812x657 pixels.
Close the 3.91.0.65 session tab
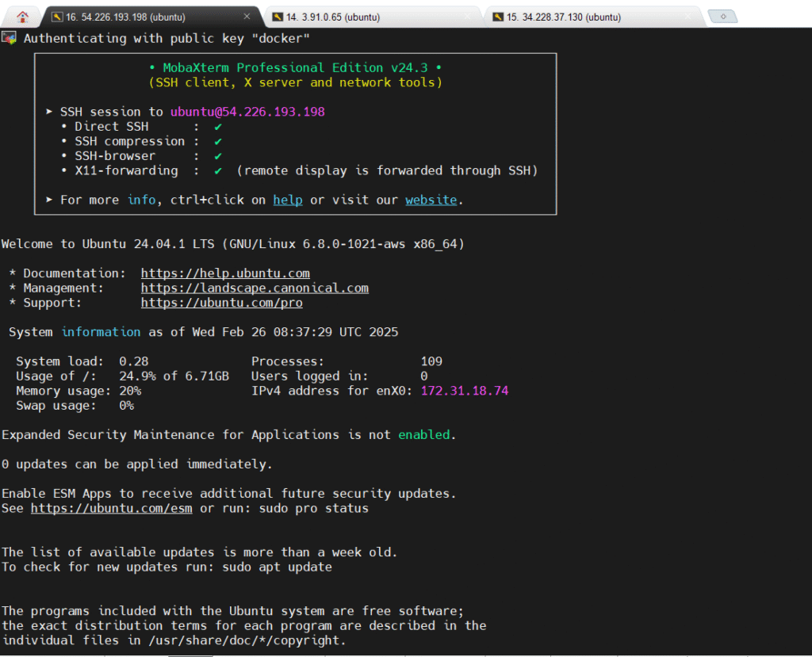[x=467, y=17]
